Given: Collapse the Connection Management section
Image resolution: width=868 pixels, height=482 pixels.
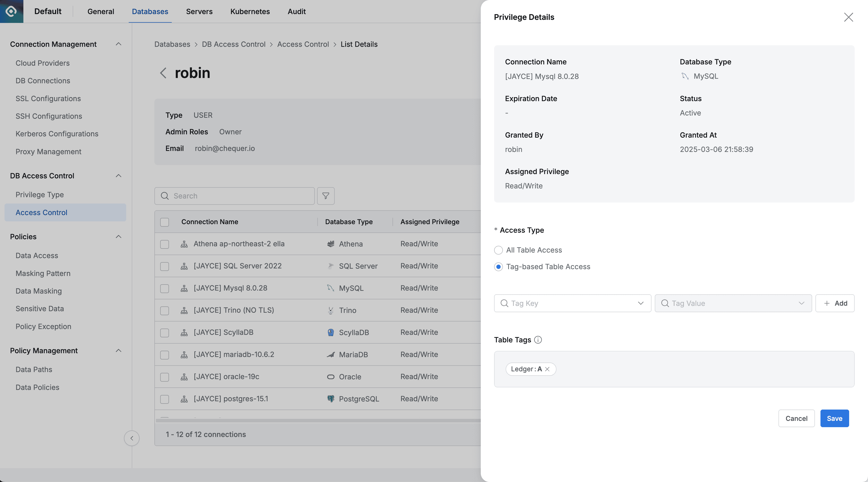Looking at the screenshot, I should [118, 44].
